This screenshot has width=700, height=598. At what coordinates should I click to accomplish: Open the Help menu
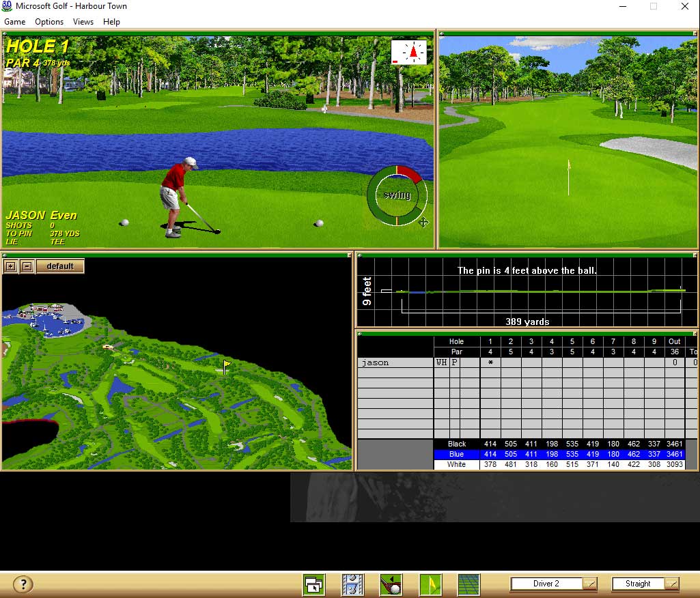point(111,21)
